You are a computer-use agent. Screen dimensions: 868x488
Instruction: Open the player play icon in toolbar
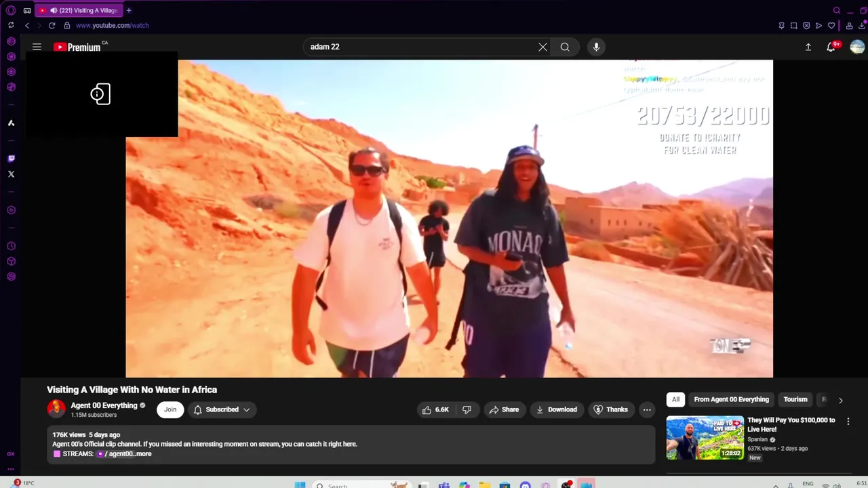[818, 26]
